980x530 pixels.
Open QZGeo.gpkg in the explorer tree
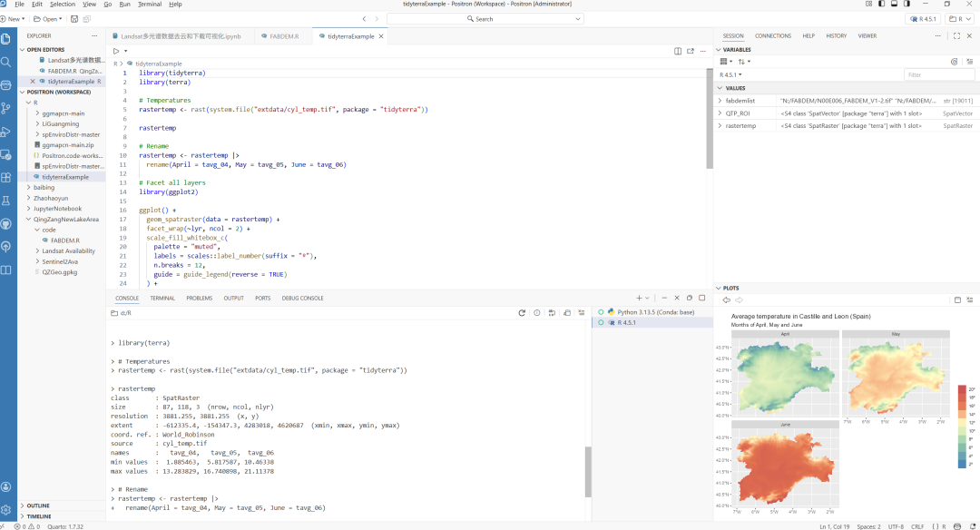59,272
